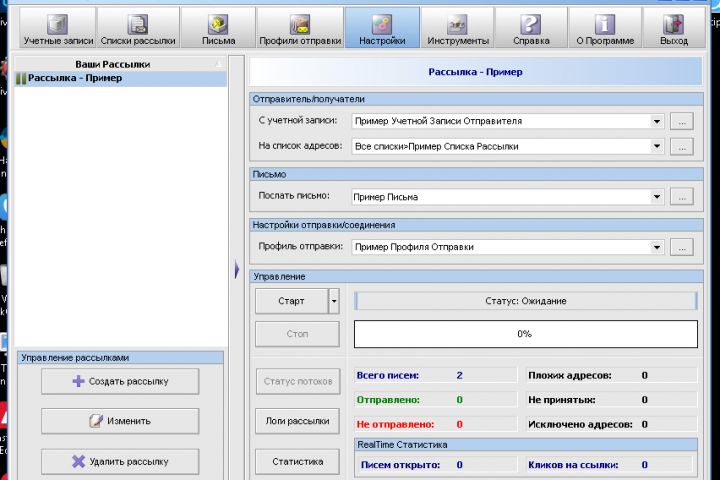Open the Учетные записи toolbar section
The image size is (720, 480).
click(58, 28)
